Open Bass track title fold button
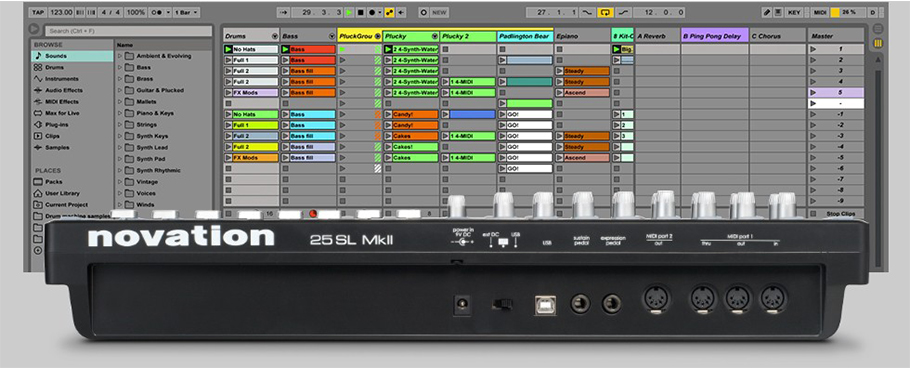 [331, 36]
